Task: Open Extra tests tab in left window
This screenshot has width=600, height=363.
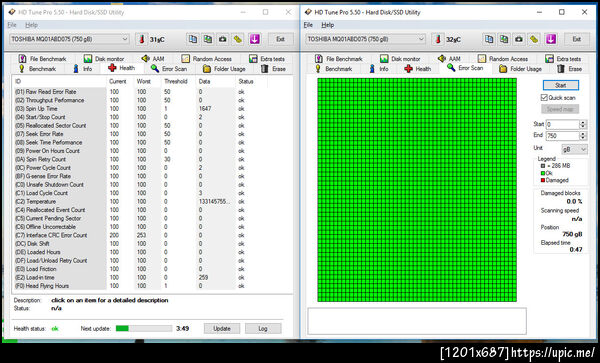Action: (x=267, y=59)
